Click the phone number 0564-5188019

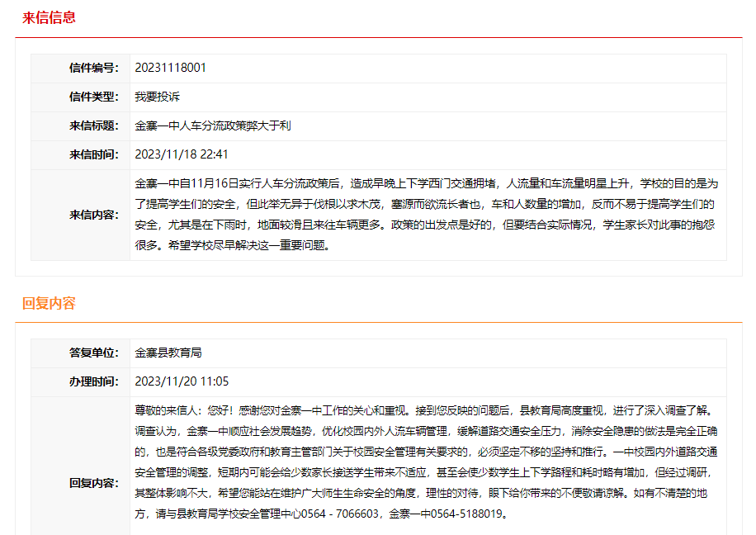point(466,514)
